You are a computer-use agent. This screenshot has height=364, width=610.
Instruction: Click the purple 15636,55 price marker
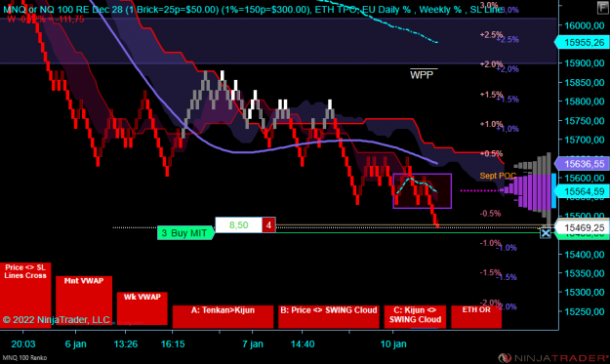tap(582, 164)
